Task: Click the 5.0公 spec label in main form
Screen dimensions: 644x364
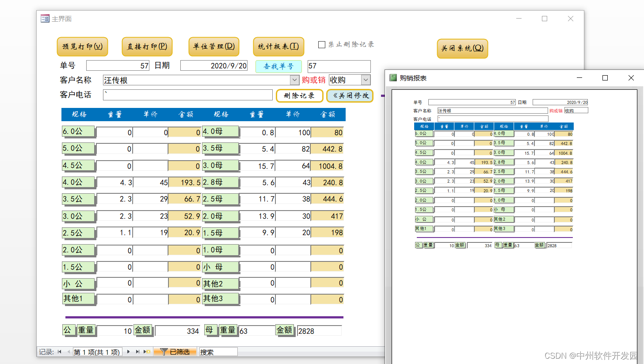Action: 78,149
